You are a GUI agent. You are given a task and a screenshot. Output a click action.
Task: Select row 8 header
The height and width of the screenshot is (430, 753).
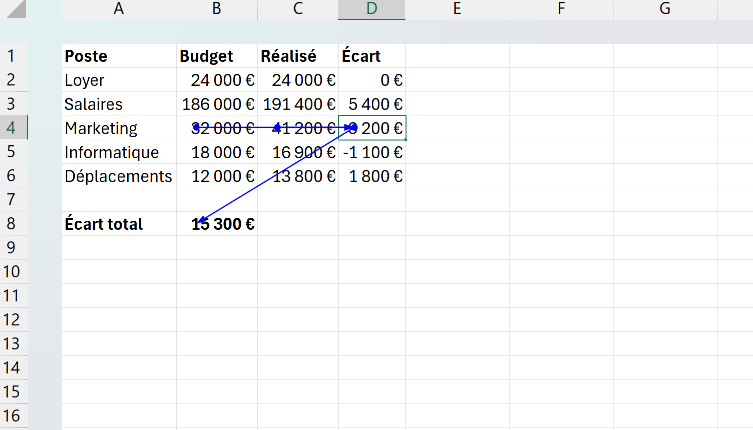[x=13, y=224]
